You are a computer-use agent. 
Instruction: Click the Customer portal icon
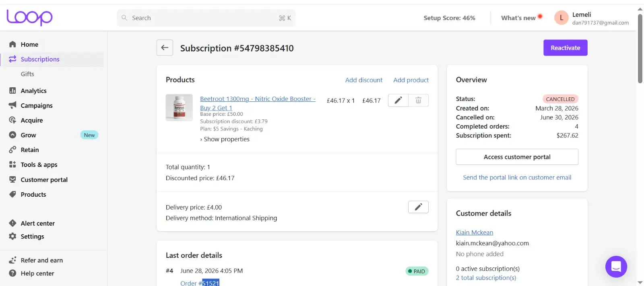12,179
